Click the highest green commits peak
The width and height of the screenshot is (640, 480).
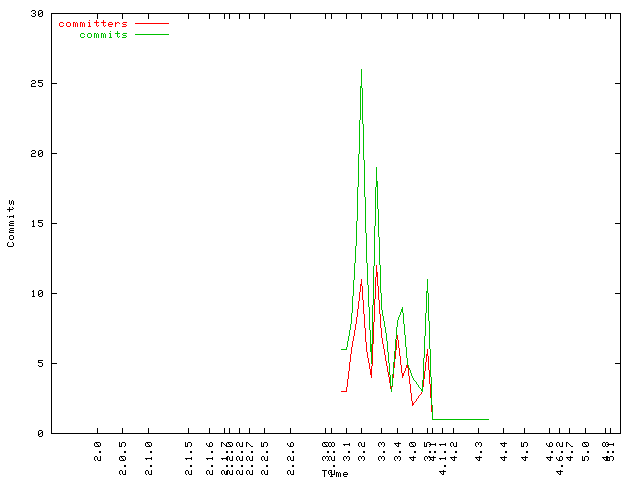pos(361,69)
